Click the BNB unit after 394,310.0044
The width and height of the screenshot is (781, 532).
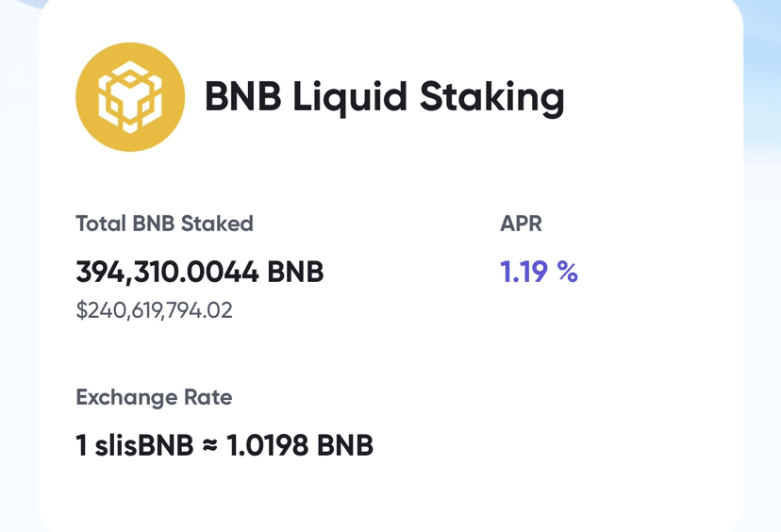(296, 273)
